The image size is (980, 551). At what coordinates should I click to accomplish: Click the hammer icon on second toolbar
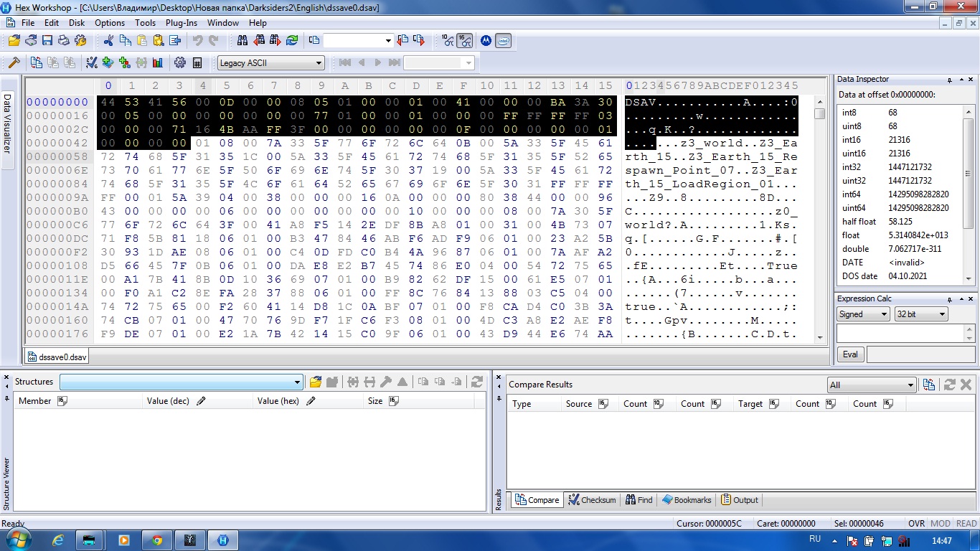coord(14,63)
